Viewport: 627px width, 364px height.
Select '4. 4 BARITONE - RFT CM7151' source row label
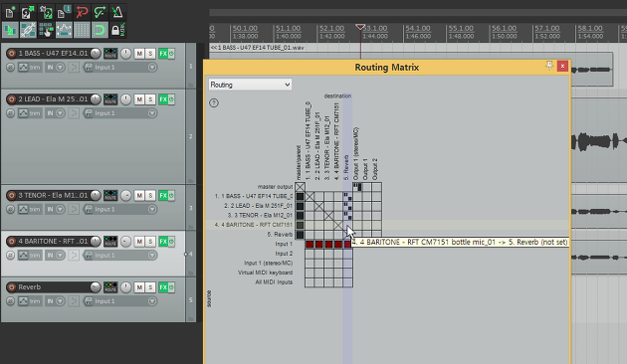coord(254,225)
